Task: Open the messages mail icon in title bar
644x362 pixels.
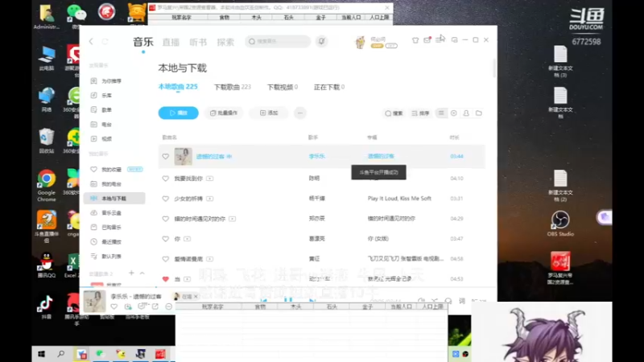Action: (x=427, y=39)
